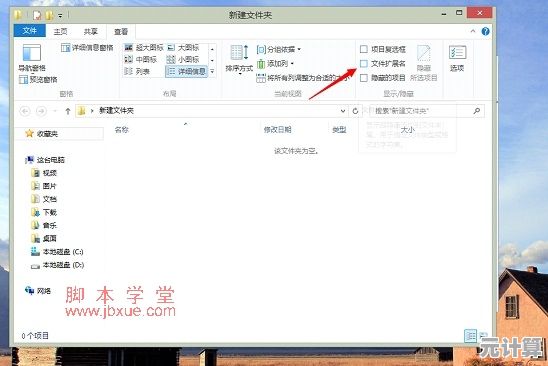Open the 排序方式 sort menu
The height and width of the screenshot is (366, 548).
coord(239,59)
